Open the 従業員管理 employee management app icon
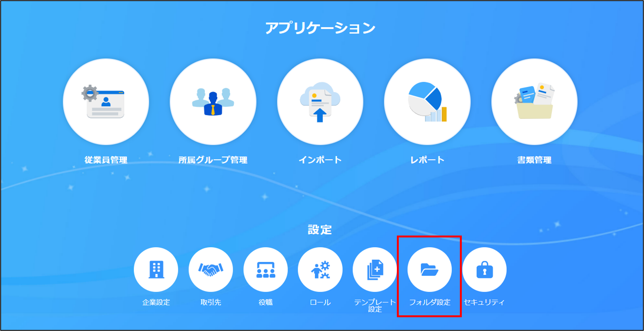The image size is (644, 331). [106, 102]
